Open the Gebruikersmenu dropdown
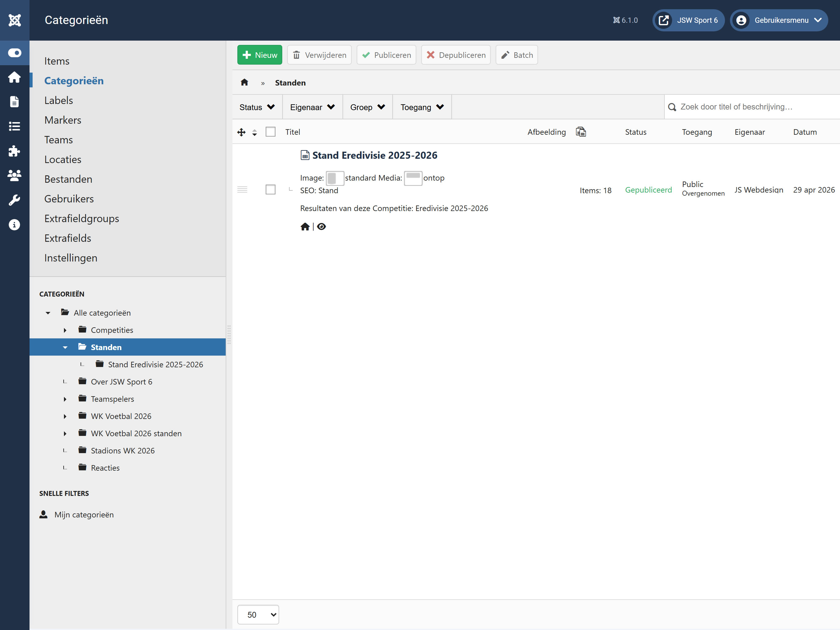The image size is (840, 630). tap(779, 20)
